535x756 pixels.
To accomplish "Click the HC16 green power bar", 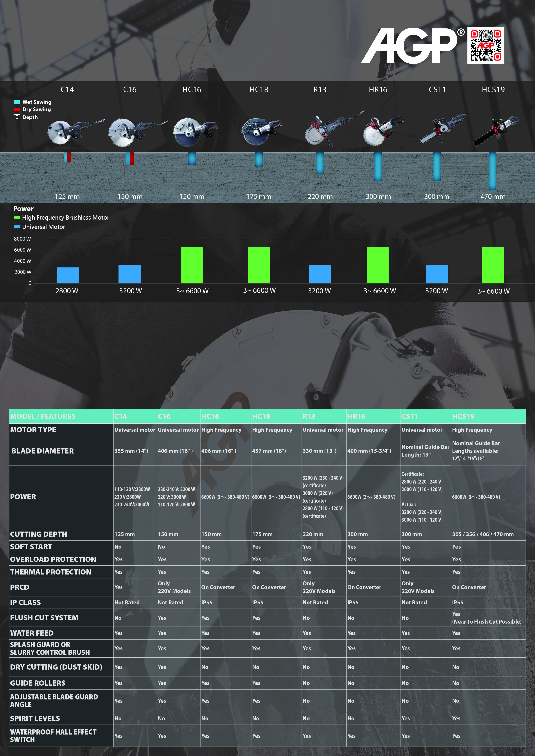I will point(192,265).
